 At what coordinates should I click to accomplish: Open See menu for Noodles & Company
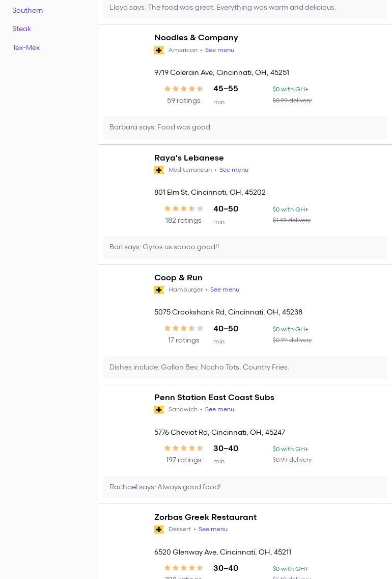[x=219, y=50]
